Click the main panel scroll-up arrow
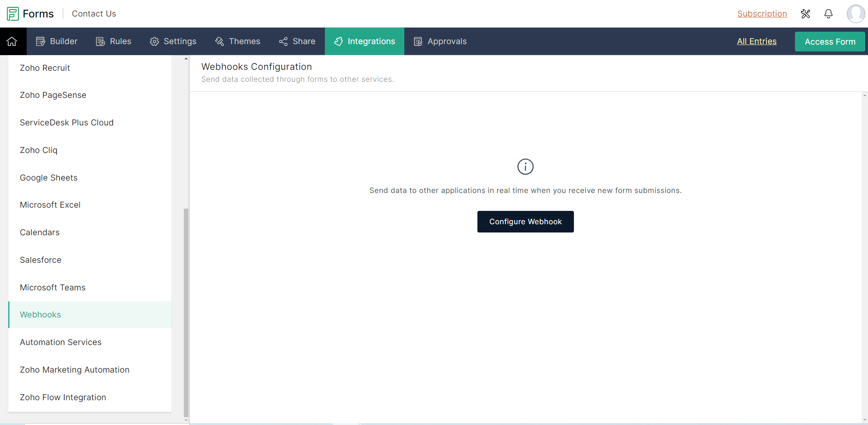 click(865, 96)
